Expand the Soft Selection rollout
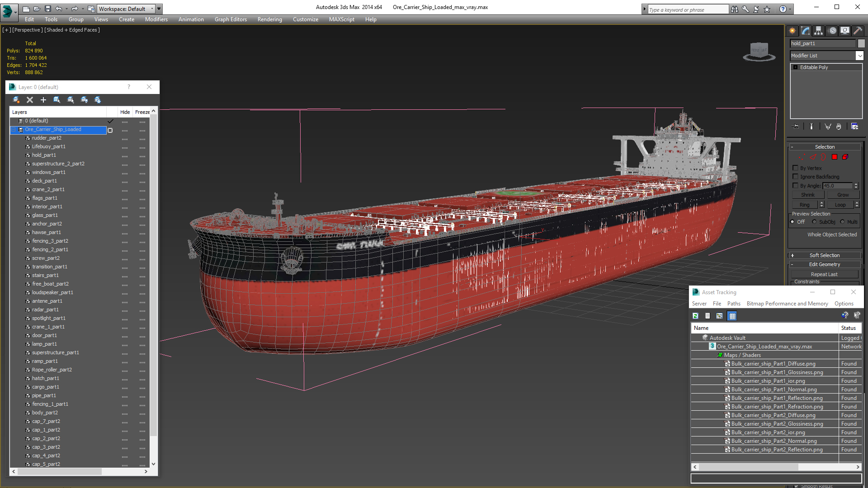The height and width of the screenshot is (488, 868). [824, 255]
